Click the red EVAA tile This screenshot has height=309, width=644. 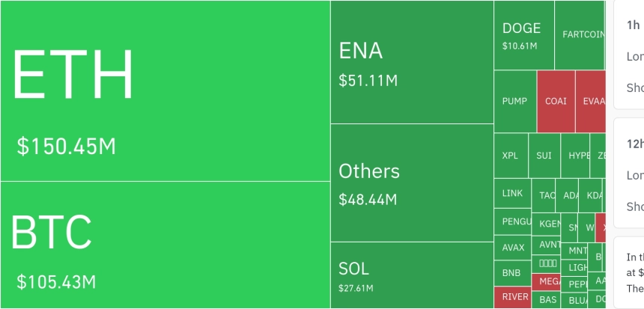coord(590,101)
